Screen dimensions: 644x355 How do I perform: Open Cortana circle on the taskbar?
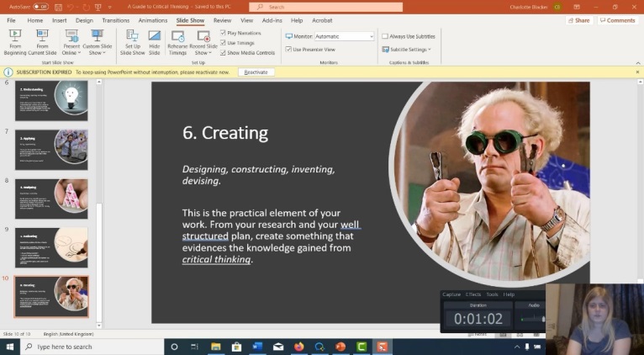coord(174,347)
